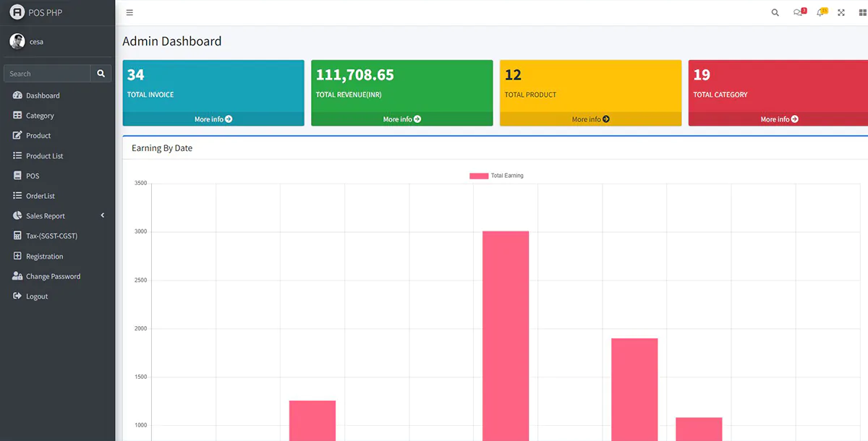The height and width of the screenshot is (441, 868).
Task: Expand the Sales Report submenu
Action: [46, 216]
